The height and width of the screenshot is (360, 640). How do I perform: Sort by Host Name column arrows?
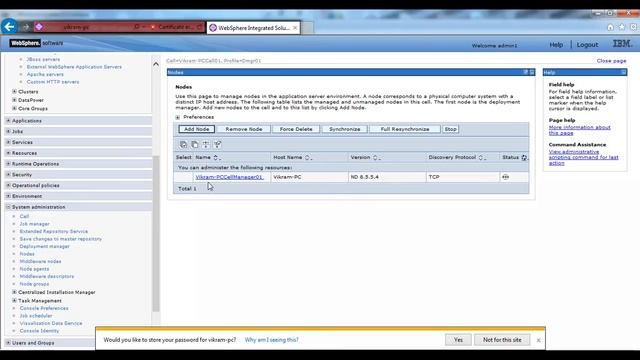coord(307,158)
